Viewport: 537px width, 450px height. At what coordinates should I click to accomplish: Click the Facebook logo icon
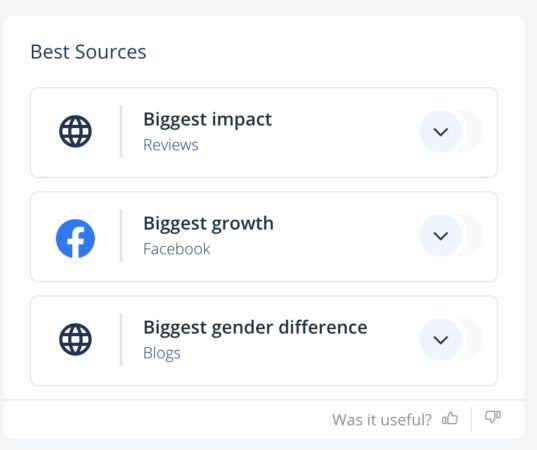pos(75,238)
